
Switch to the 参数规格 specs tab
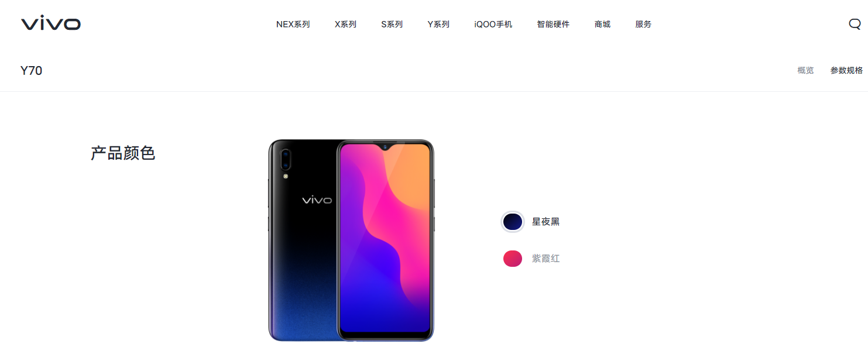click(x=846, y=70)
